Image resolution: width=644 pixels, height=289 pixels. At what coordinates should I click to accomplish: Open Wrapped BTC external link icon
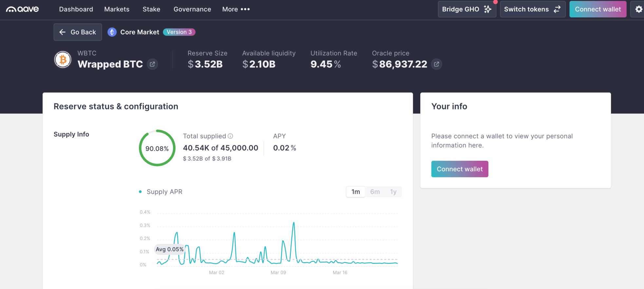(x=152, y=64)
